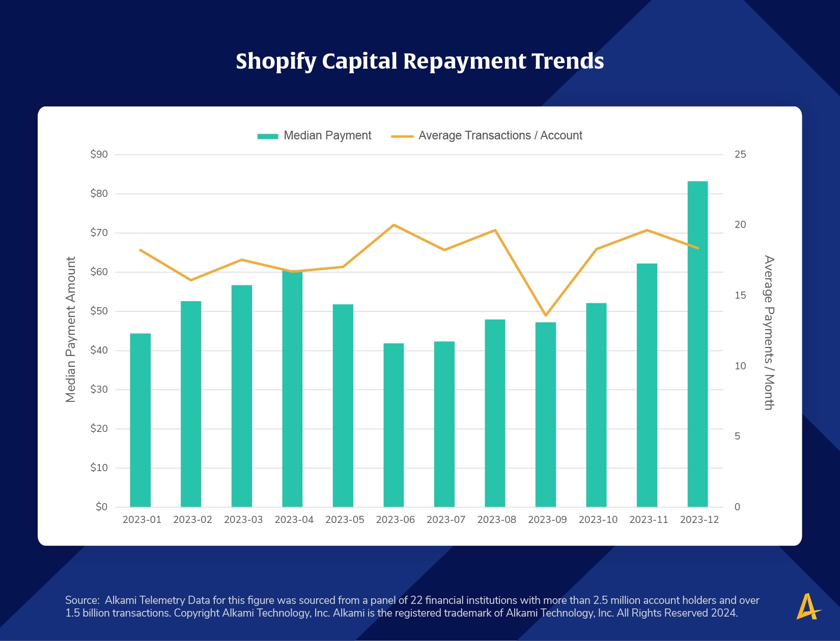The image size is (840, 641).
Task: Click the 2023-12 axis label
Action: [699, 520]
